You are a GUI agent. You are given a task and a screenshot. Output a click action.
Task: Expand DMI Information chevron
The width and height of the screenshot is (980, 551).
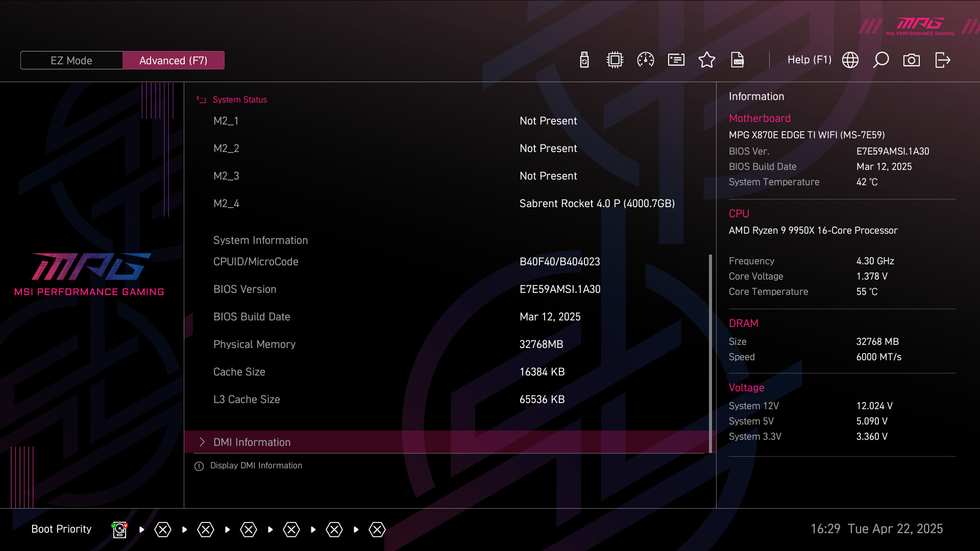pos(202,442)
